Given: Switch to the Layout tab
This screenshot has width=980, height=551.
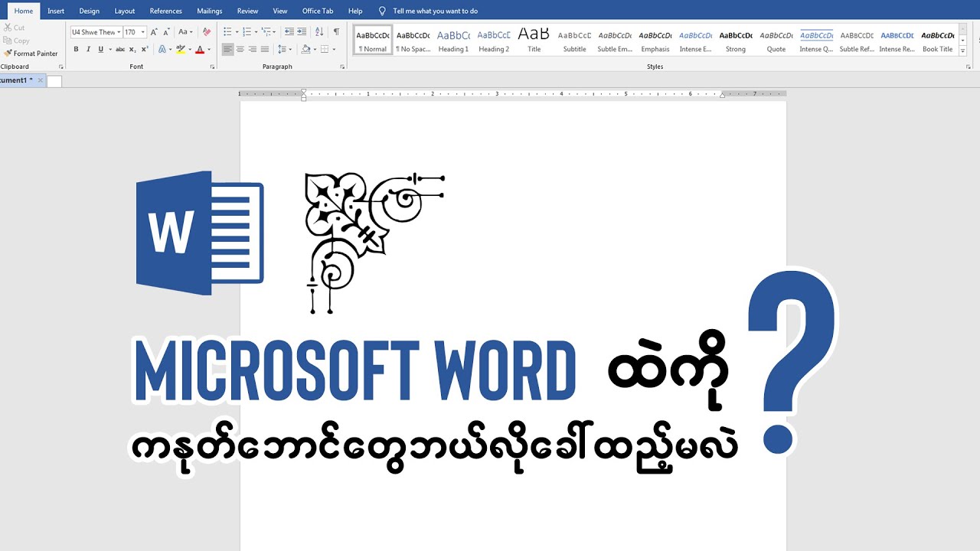Looking at the screenshot, I should point(125,11).
